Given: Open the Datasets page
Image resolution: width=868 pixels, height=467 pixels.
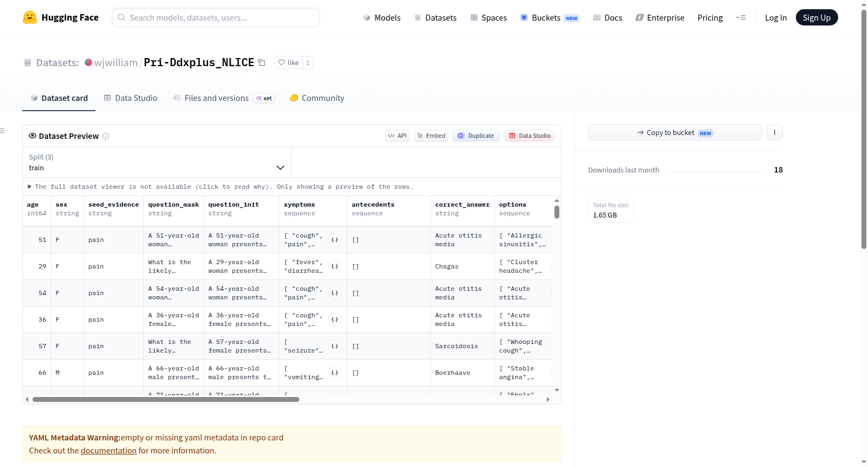Looking at the screenshot, I should pos(436,17).
